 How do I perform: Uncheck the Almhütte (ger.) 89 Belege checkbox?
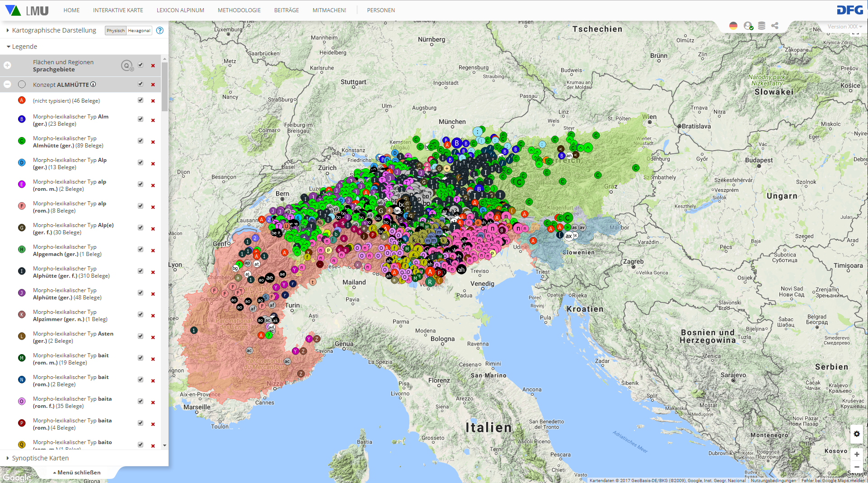141,141
